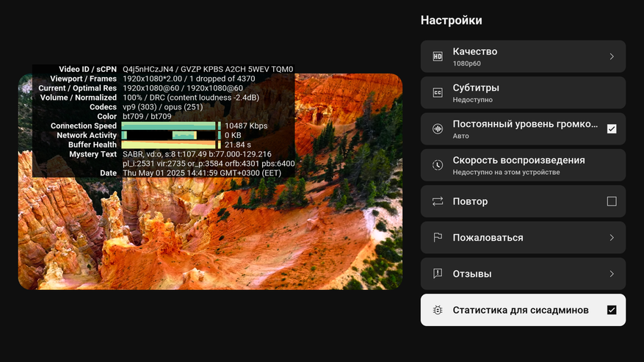The image size is (644, 362).
Task: Click the report flag icon
Action: point(438,237)
